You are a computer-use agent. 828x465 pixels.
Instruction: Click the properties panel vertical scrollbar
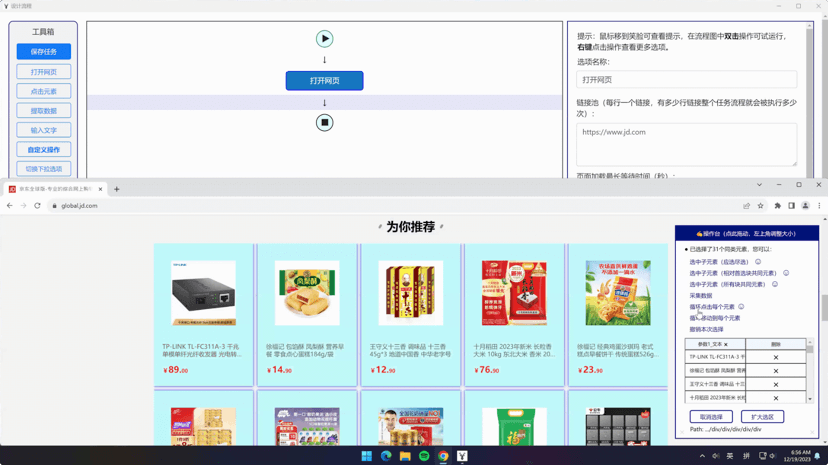(809, 100)
